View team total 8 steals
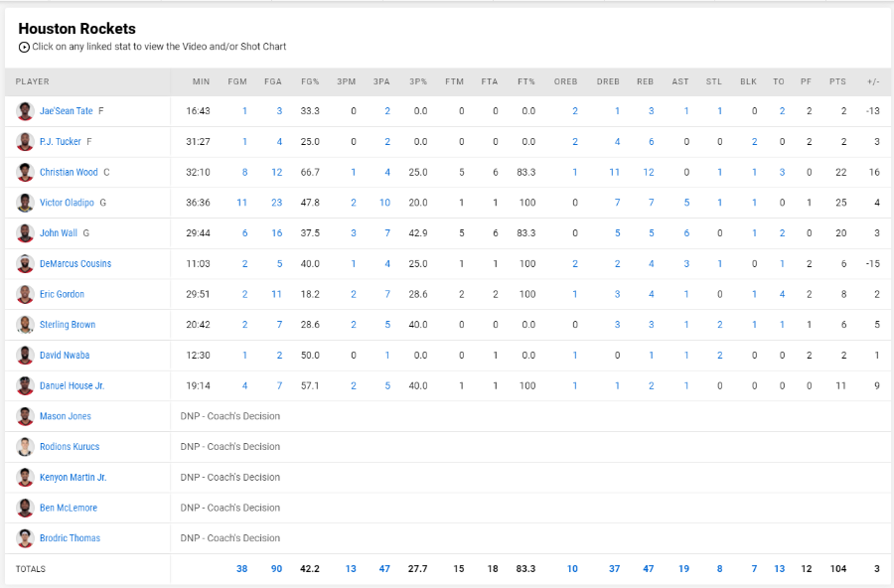The height and width of the screenshot is (588, 894). (719, 568)
